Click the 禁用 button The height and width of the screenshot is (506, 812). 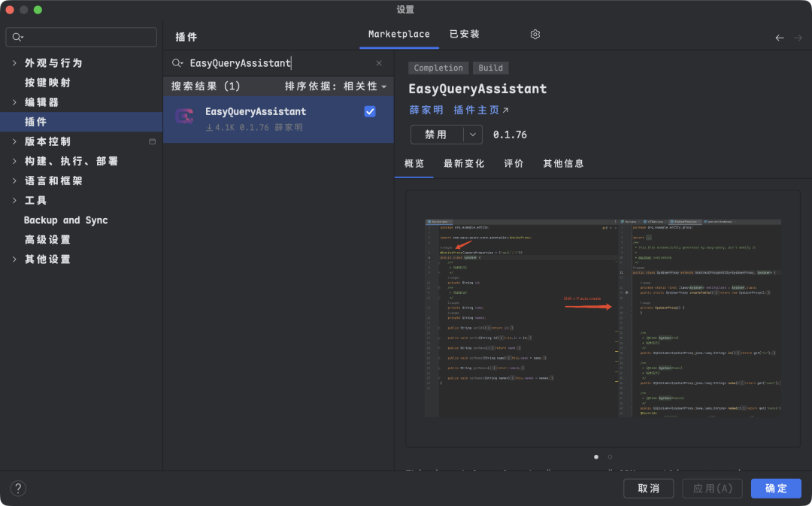pos(437,135)
